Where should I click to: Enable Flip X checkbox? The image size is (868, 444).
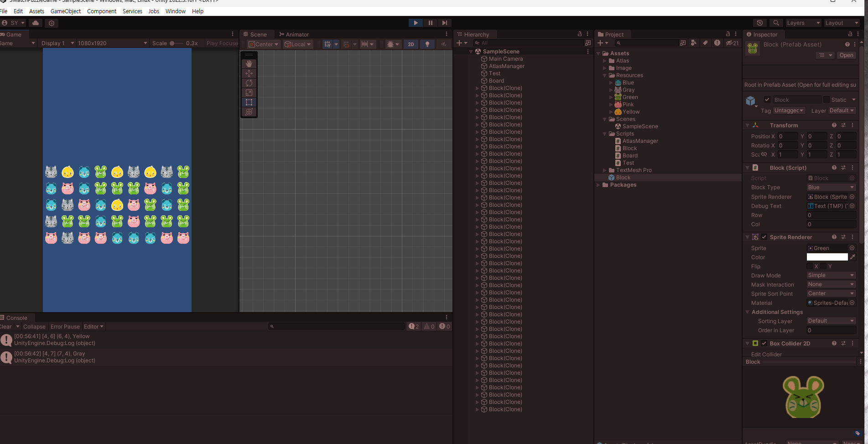click(x=810, y=266)
